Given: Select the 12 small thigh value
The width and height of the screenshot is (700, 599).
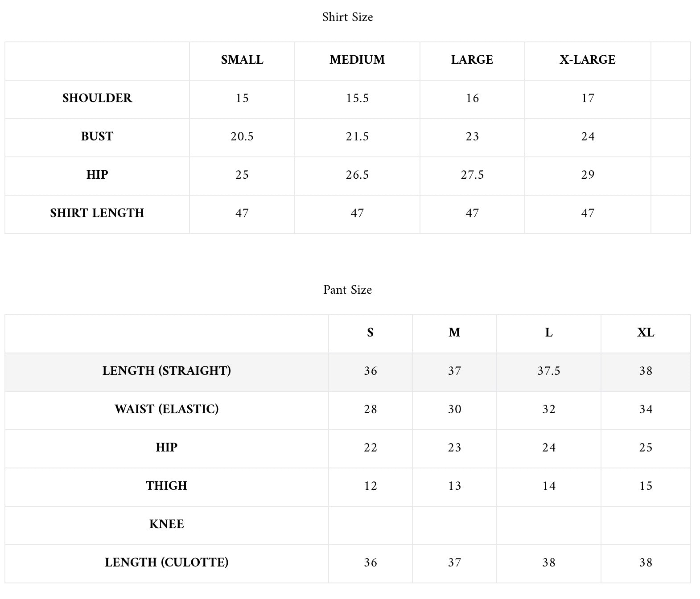Looking at the screenshot, I should point(371,486).
